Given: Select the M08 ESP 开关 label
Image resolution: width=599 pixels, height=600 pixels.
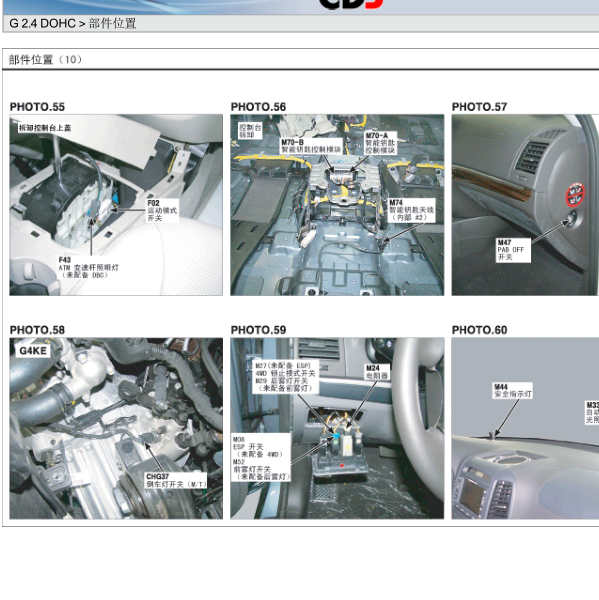Looking at the screenshot, I should [262, 458].
